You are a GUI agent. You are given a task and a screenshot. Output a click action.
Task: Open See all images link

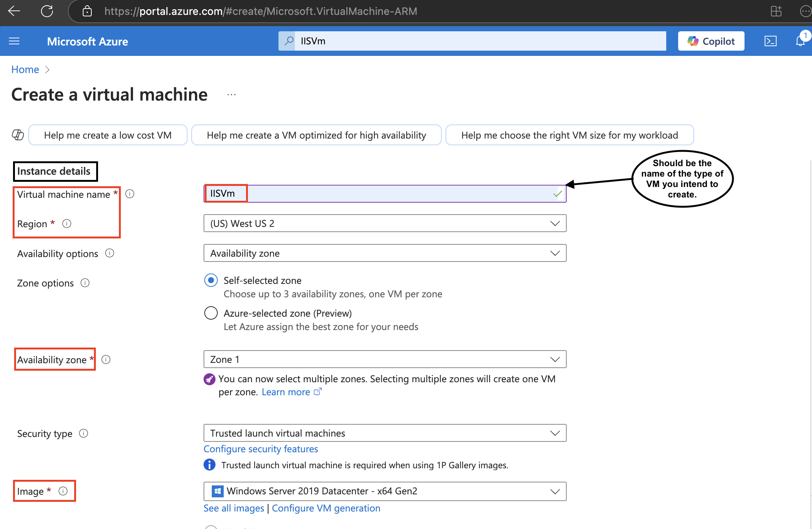[x=234, y=508]
